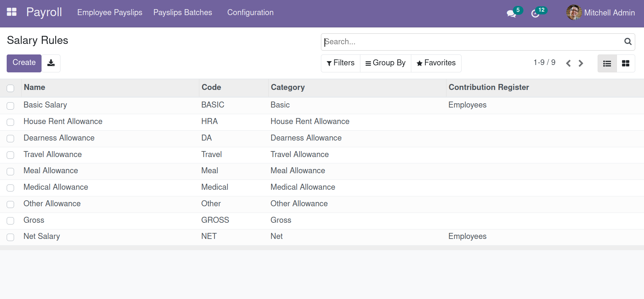Image resolution: width=644 pixels, height=299 pixels.
Task: Open the activities clock icon
Action: (x=535, y=14)
